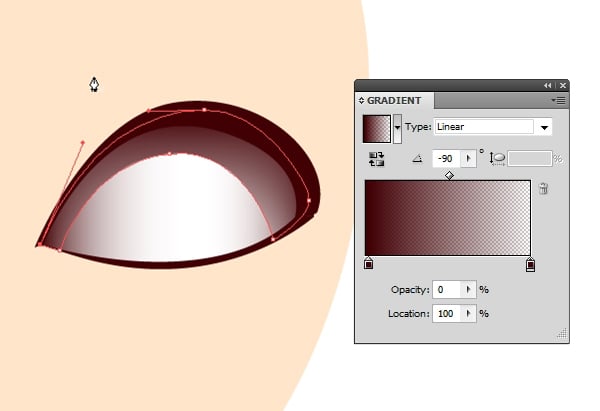
Task: Click the Reverse Gradient icon
Action: (377, 159)
